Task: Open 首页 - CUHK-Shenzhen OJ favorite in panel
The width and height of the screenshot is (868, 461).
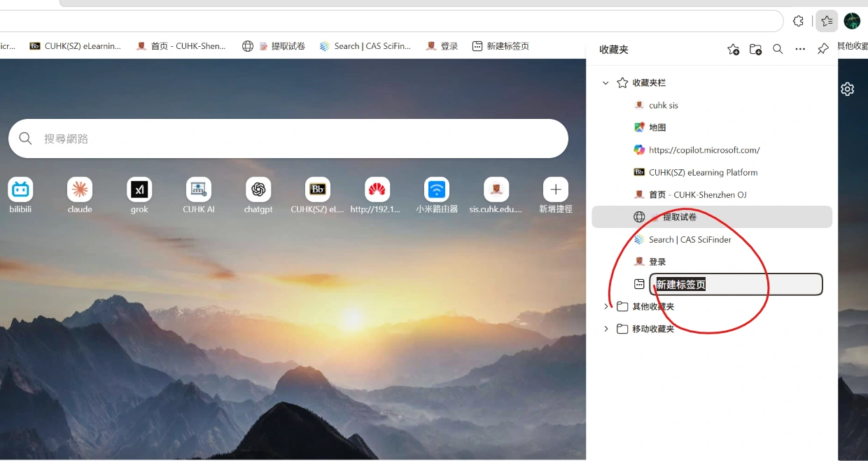Action: 712,194
